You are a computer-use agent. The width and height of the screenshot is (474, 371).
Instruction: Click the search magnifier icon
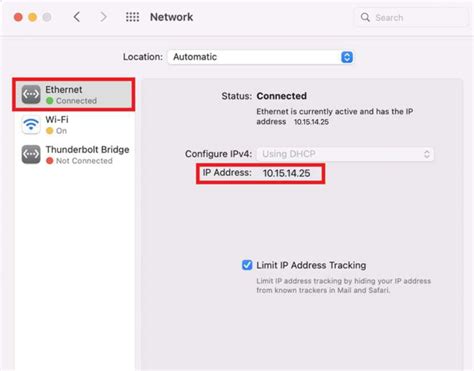click(x=365, y=17)
